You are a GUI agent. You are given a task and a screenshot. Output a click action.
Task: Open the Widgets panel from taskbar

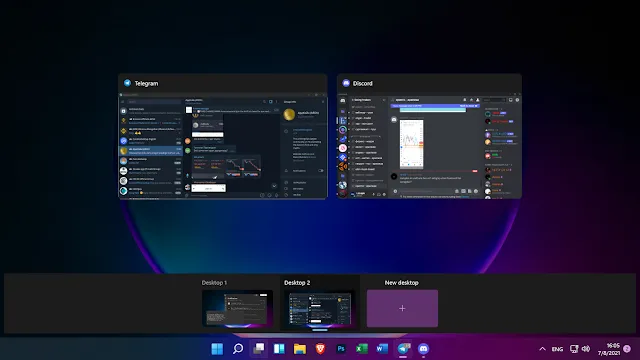279,349
